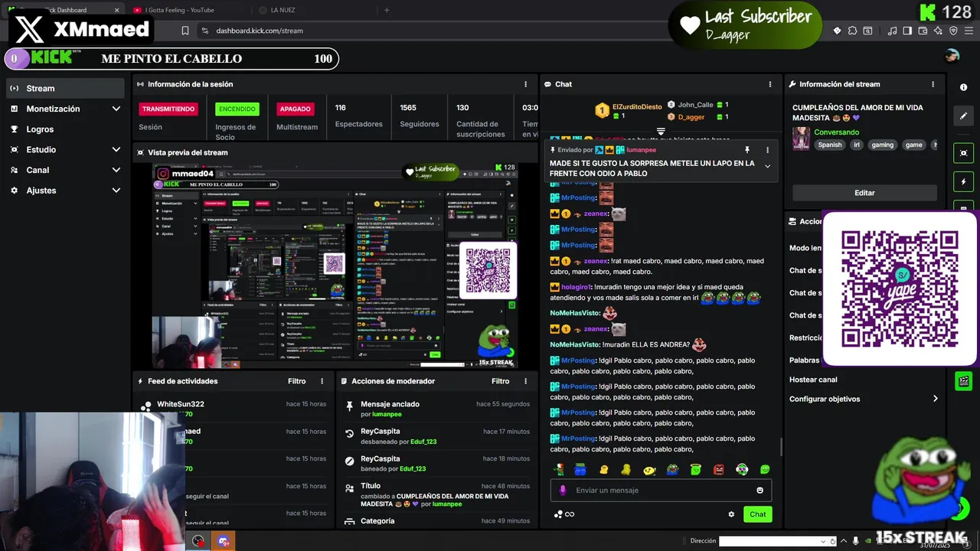Click the screenshot capture icon in right rail
This screenshot has height=551, width=980.
pyautogui.click(x=964, y=153)
